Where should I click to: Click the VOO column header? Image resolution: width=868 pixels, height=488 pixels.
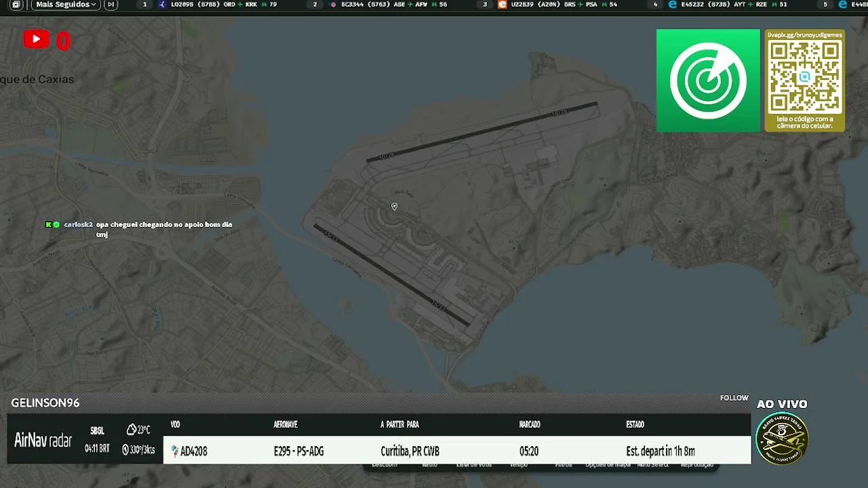(176, 424)
